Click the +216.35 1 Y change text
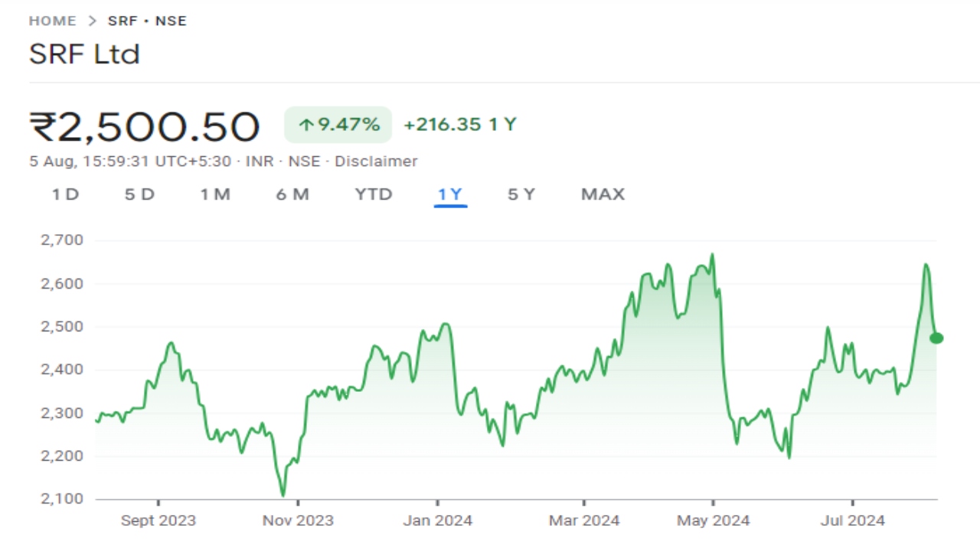The width and height of the screenshot is (980, 551). click(460, 125)
